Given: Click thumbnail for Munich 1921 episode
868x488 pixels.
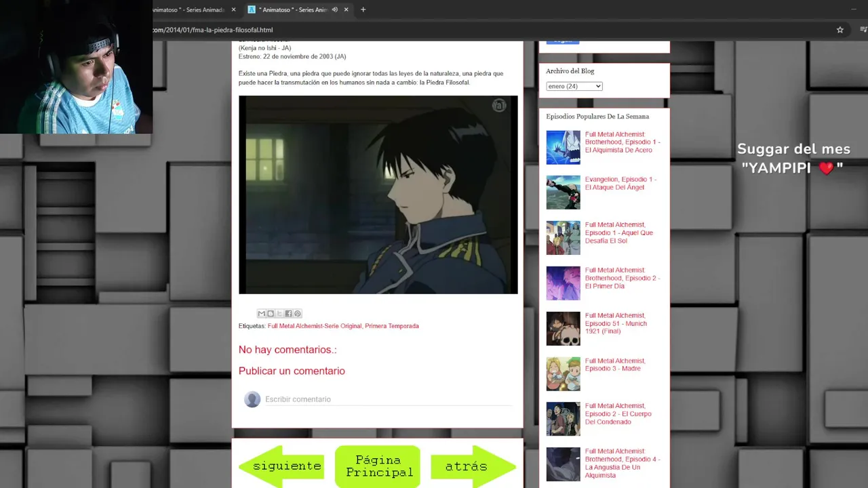Looking at the screenshot, I should point(564,329).
